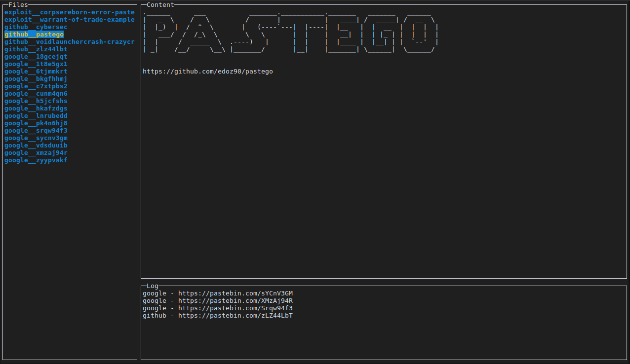Image resolution: width=630 pixels, height=364 pixels.
Task: Choose the google__1t8e5gx1 file
Action: [x=36, y=64]
